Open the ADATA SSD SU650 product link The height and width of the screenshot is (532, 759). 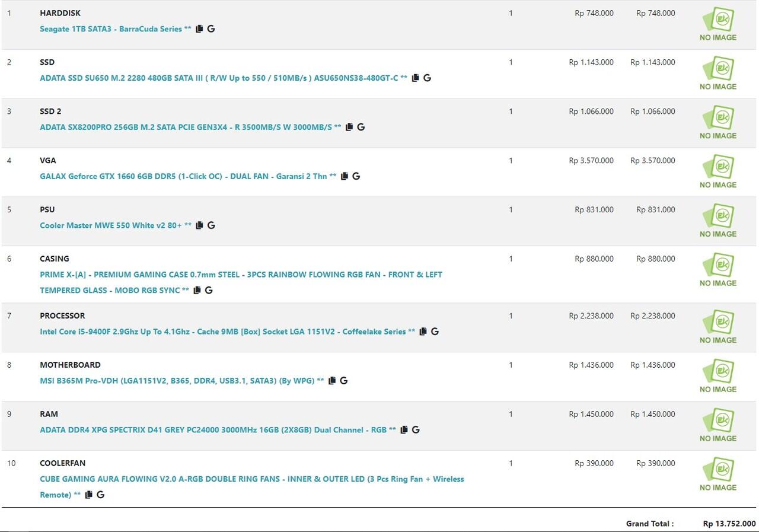pos(224,78)
